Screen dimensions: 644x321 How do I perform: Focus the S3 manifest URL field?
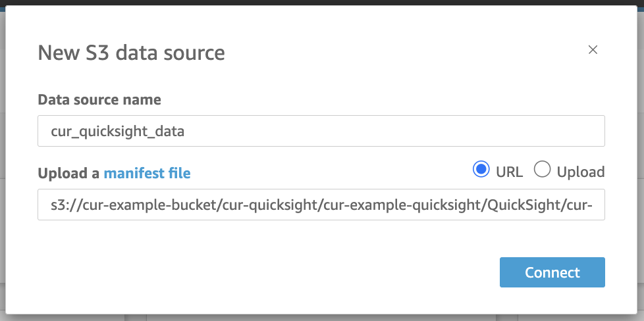click(x=321, y=205)
